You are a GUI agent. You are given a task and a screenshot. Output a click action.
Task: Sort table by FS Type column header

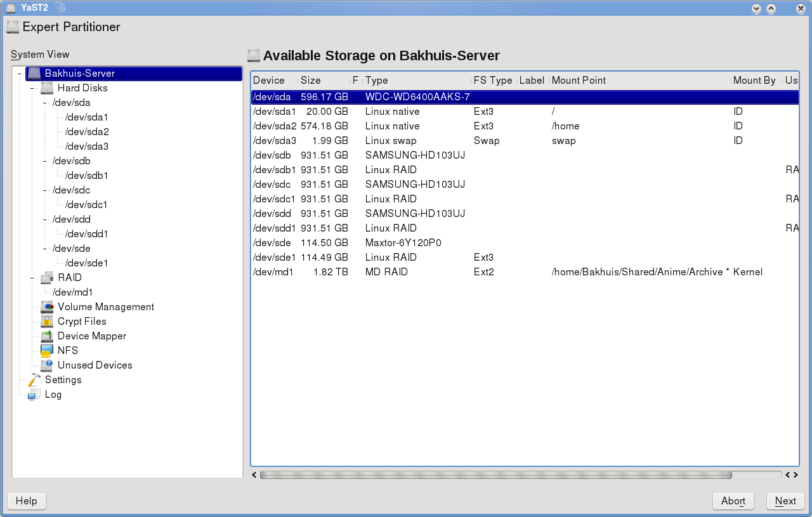(494, 81)
